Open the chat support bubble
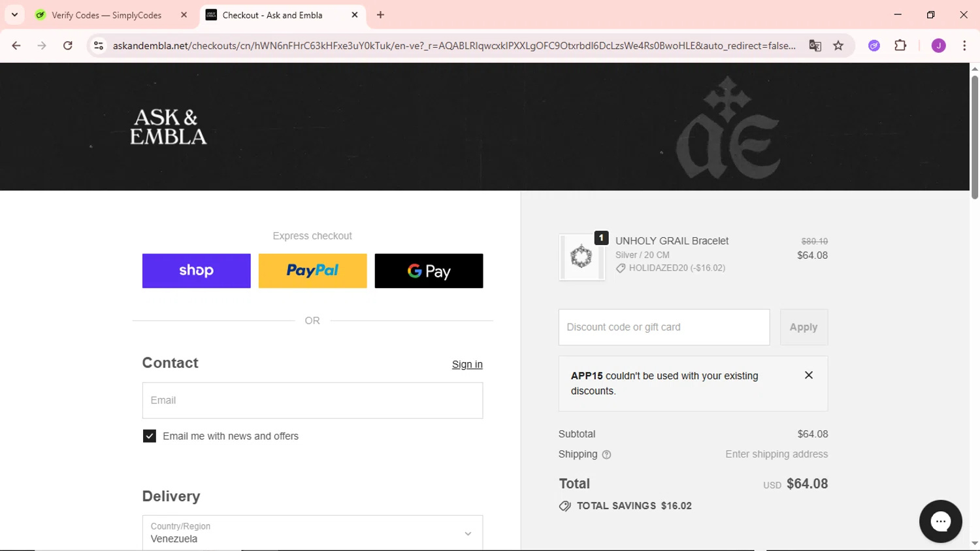Image resolution: width=980 pixels, height=551 pixels. (941, 522)
